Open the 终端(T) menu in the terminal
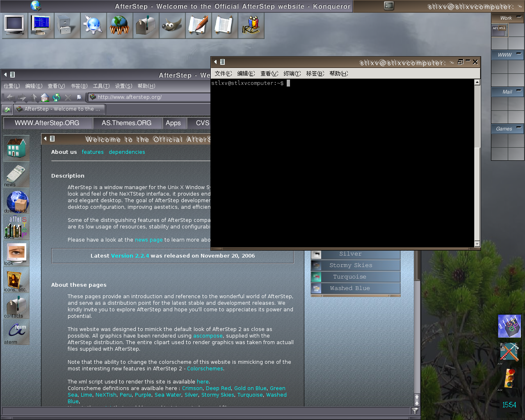This screenshot has width=525, height=420. [292, 73]
